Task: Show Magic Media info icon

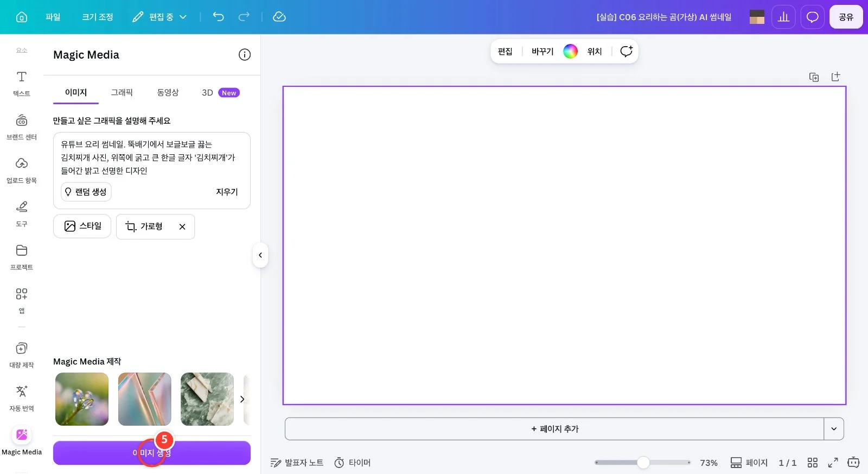Action: [x=245, y=54]
